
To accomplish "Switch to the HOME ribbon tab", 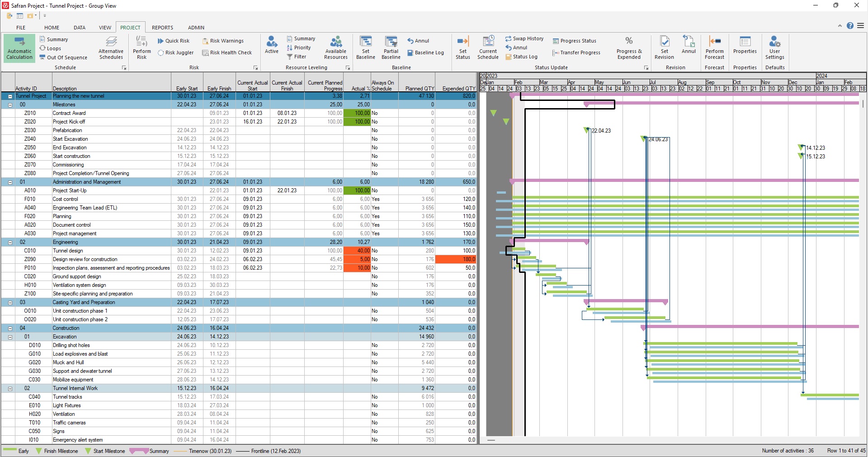I will coord(52,28).
